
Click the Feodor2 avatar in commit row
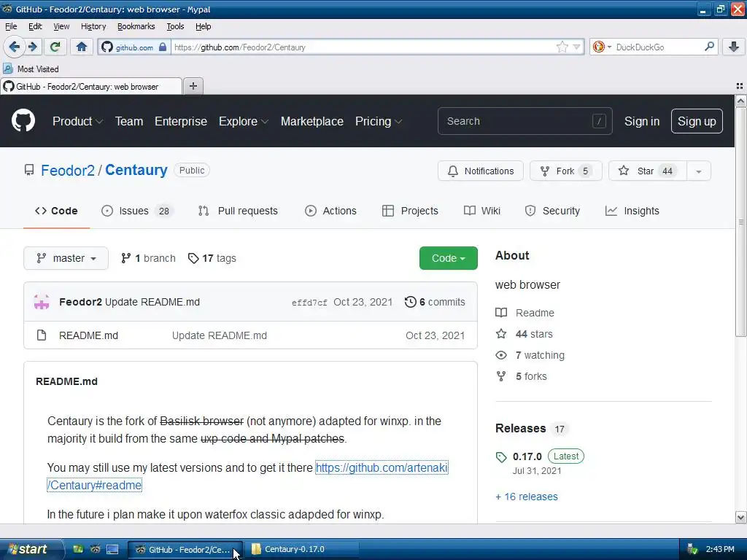[42, 302]
